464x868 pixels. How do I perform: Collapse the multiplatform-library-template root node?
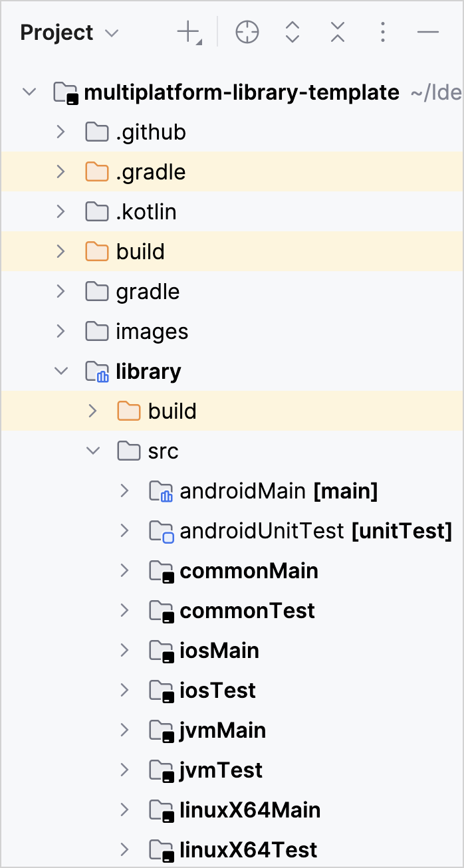(29, 92)
